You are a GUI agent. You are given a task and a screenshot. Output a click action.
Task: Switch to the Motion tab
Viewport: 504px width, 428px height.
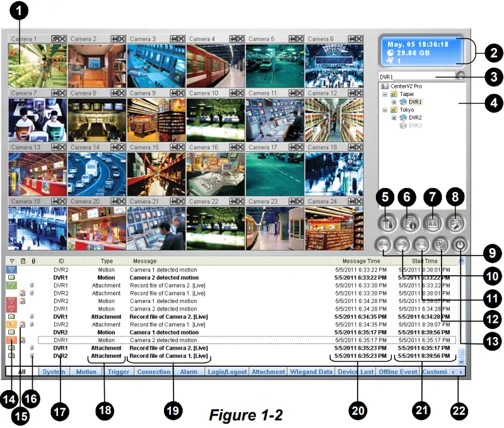[x=86, y=372]
